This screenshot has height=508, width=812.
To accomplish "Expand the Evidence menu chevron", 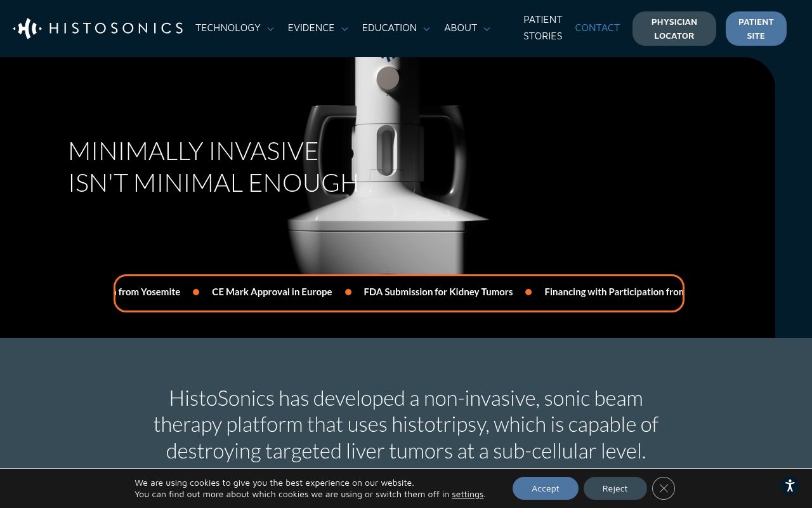I will (x=344, y=29).
